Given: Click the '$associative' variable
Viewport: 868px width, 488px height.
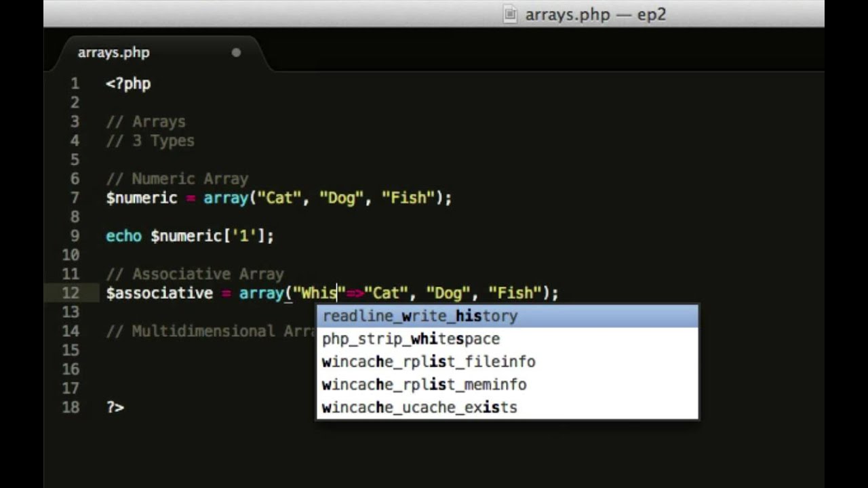Looking at the screenshot, I should click(x=159, y=293).
